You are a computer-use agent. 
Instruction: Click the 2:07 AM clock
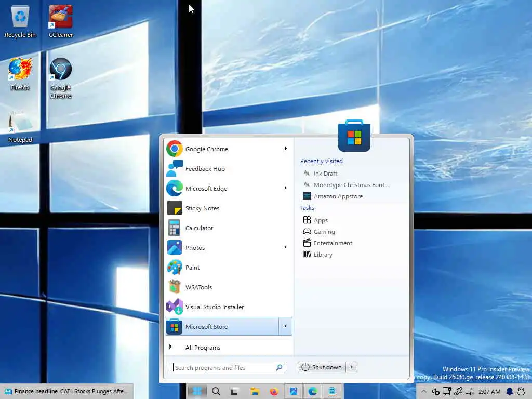point(489,392)
